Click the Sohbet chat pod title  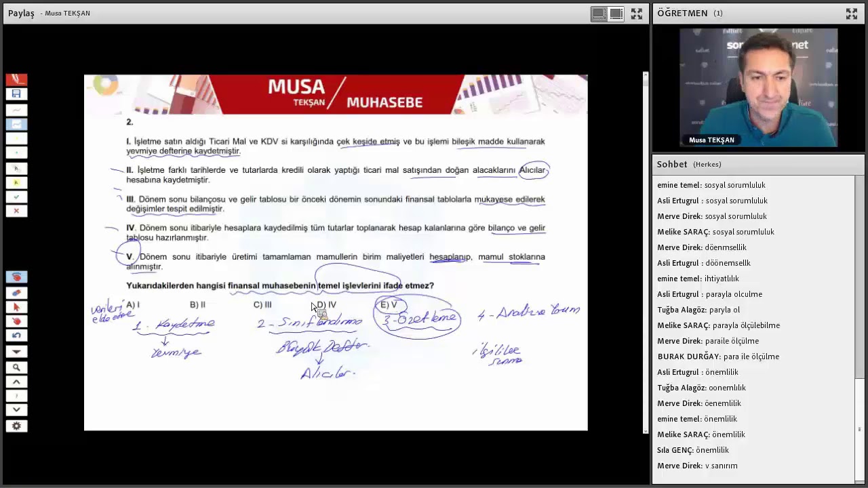click(672, 164)
